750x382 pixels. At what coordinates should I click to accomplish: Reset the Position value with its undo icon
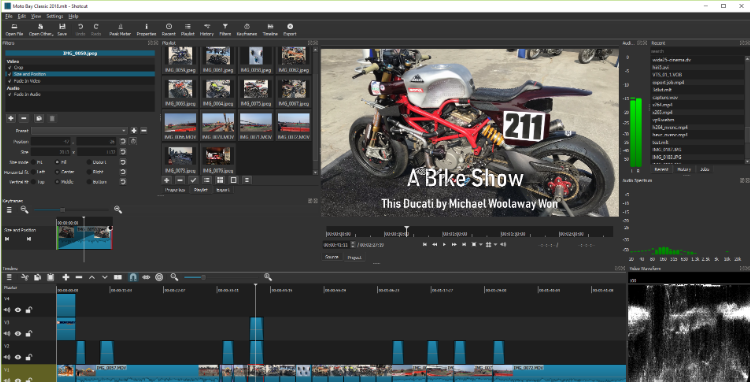click(x=123, y=142)
